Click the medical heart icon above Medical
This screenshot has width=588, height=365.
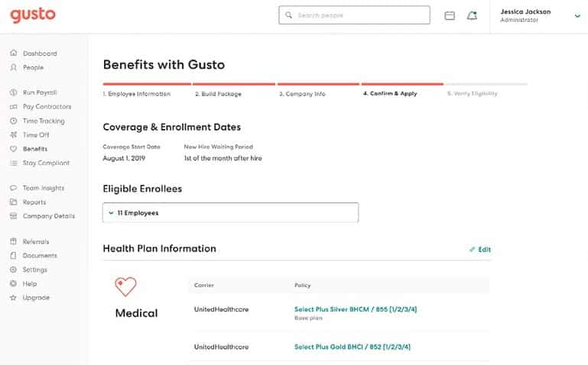pos(125,286)
